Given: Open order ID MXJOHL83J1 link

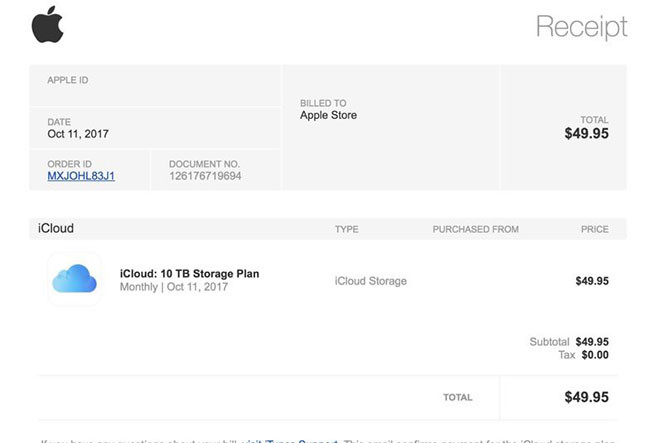Looking at the screenshot, I should tap(81, 176).
